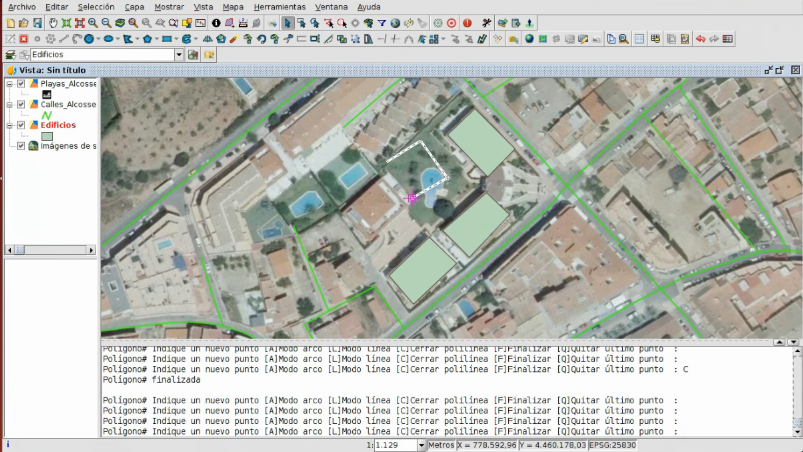The width and height of the screenshot is (803, 452).
Task: Open the Capa menu
Action: [134, 6]
